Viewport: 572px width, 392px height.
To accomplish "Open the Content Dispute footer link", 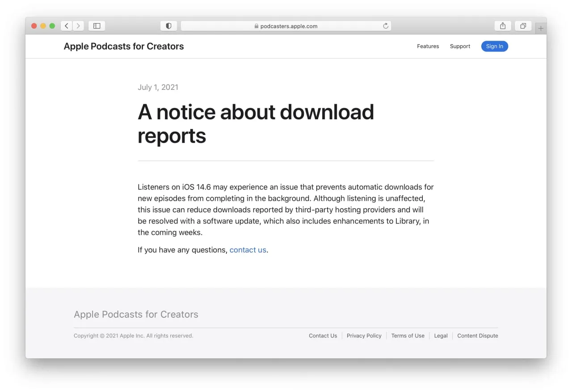I will [478, 336].
